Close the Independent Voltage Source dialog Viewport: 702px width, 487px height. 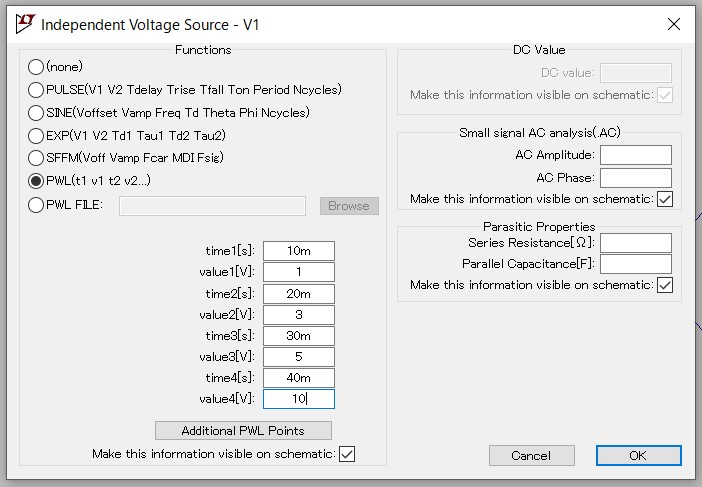point(672,24)
